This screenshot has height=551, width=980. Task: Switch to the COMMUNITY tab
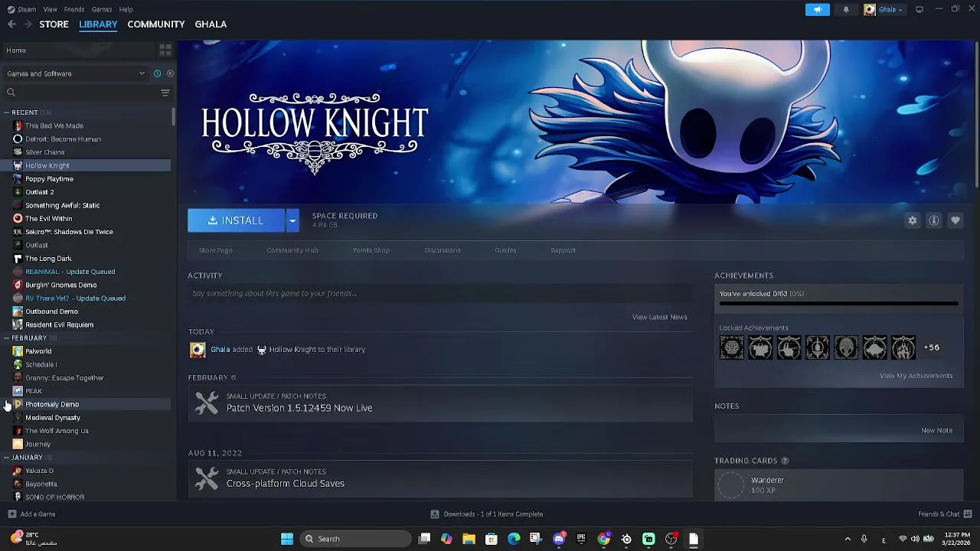[156, 24]
